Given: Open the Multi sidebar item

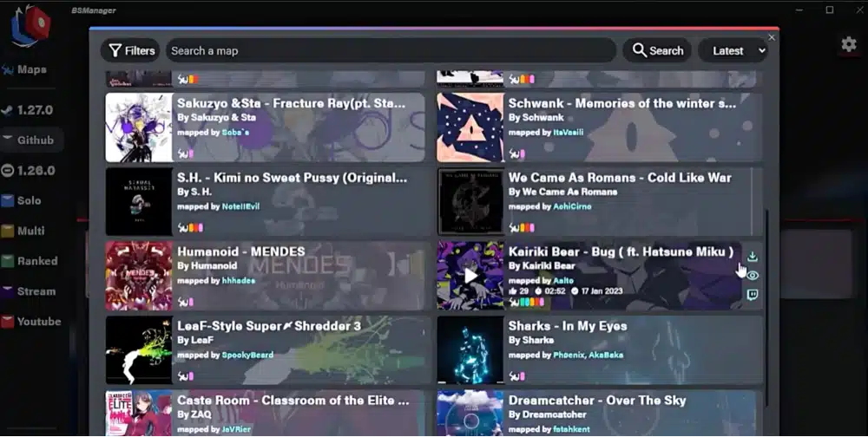Looking at the screenshot, I should pyautogui.click(x=23, y=231).
